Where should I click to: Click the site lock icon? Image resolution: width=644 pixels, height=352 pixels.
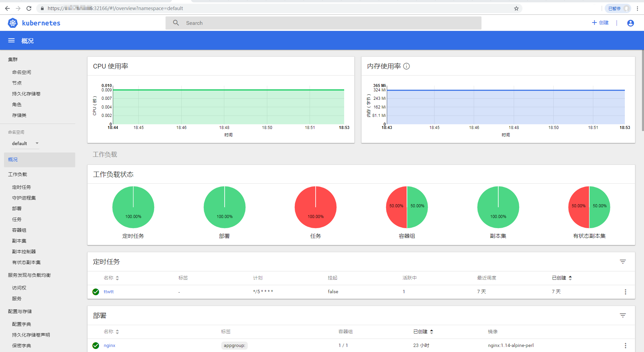pyautogui.click(x=42, y=8)
